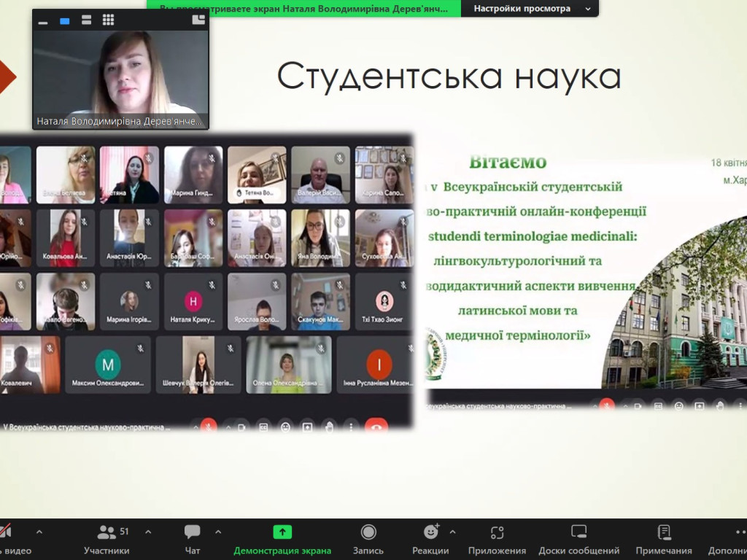Expand the chevron next to Участники
The height and width of the screenshot is (560, 747).
tap(148, 532)
